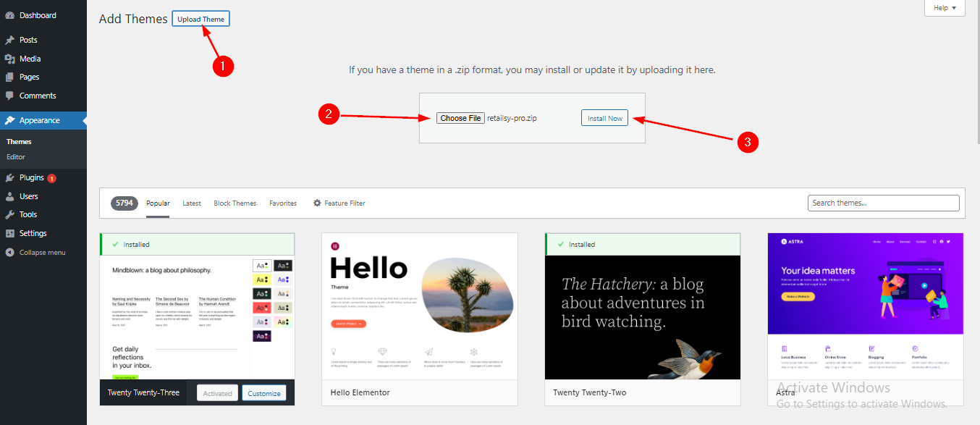The width and height of the screenshot is (980, 425).
Task: Click the Plugins update count badge
Action: tap(52, 178)
